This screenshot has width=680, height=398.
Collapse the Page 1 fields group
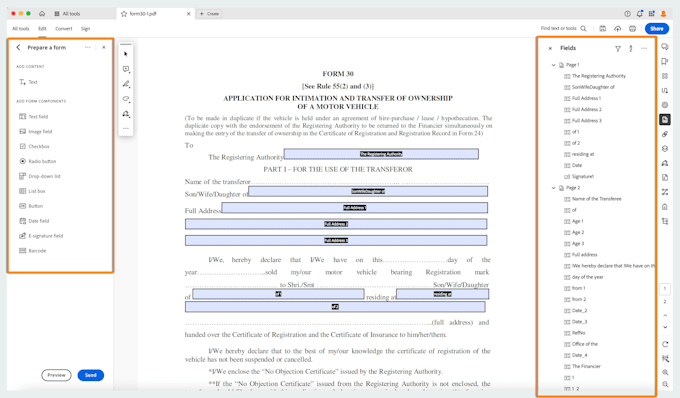click(553, 65)
